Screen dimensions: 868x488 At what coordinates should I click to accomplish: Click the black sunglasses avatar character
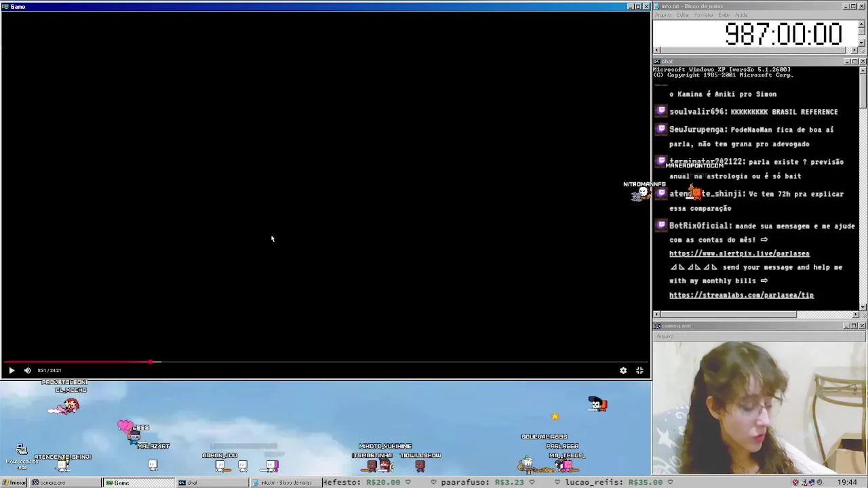pos(597,405)
